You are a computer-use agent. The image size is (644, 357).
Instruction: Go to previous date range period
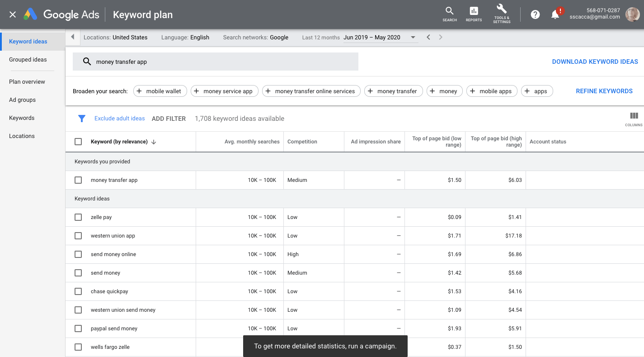pyautogui.click(x=428, y=38)
